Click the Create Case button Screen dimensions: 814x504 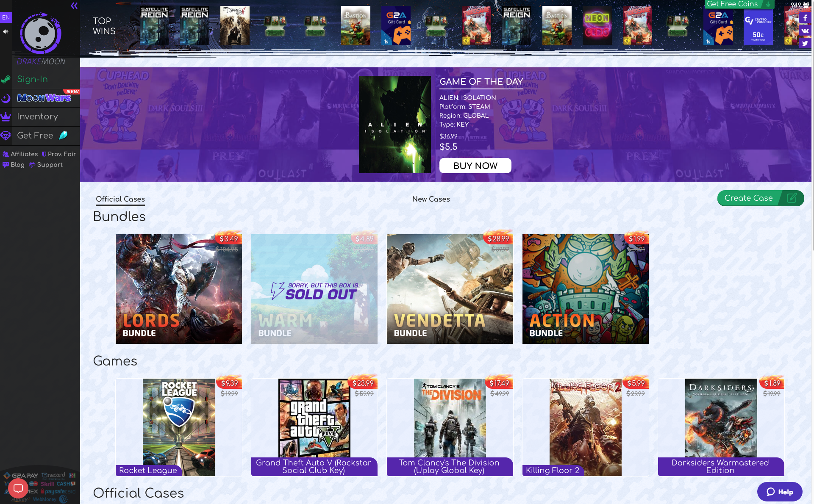760,198
